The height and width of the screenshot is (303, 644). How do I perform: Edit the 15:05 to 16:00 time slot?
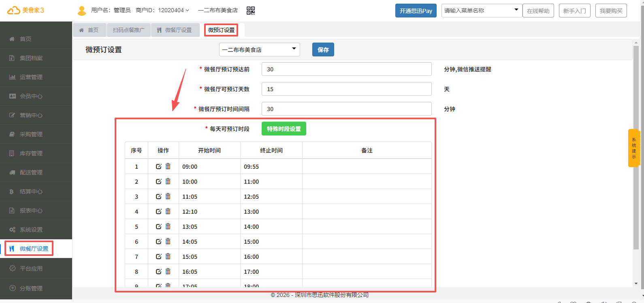pos(159,257)
